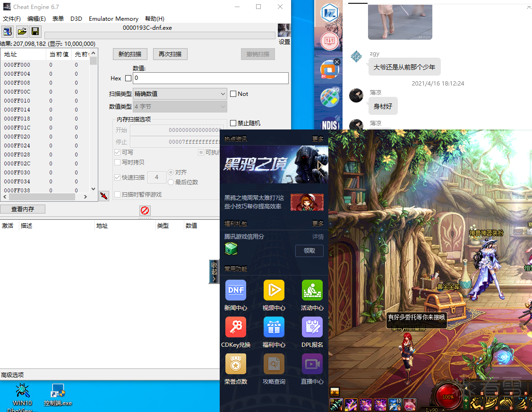Open 荣誉点数 medal icon
The image size is (532, 412).
click(236, 364)
